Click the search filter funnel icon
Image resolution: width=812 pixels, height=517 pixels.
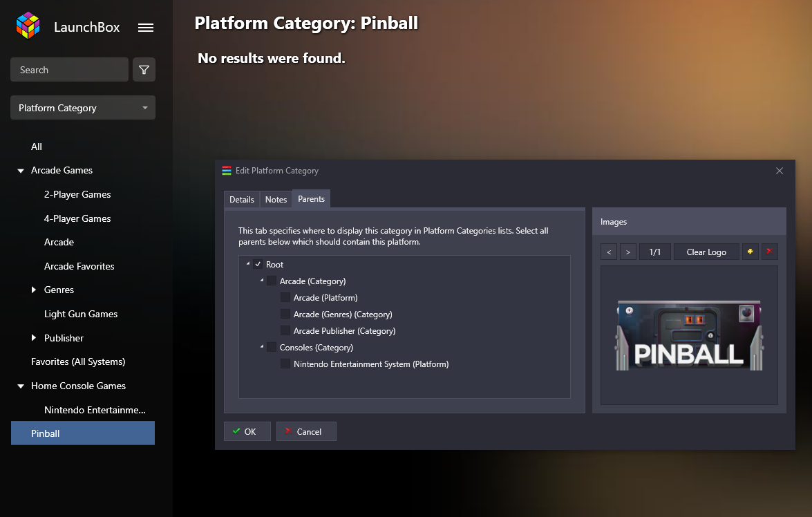coord(144,70)
